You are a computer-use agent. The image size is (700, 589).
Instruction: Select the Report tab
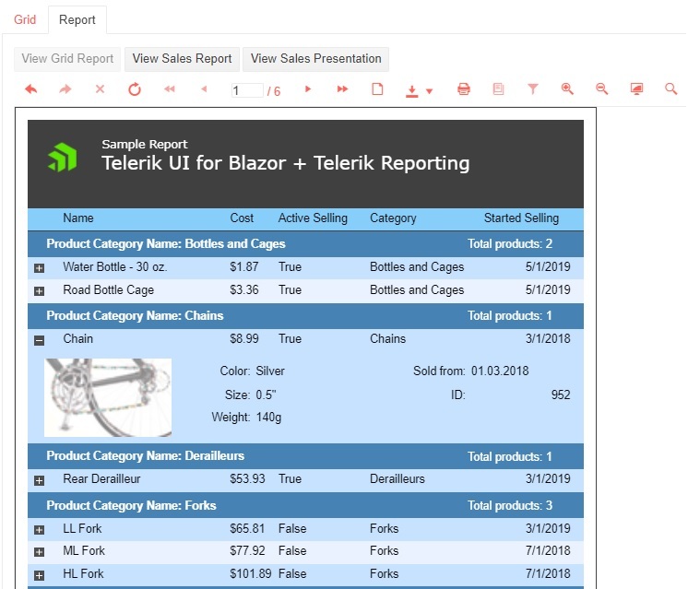(x=77, y=19)
